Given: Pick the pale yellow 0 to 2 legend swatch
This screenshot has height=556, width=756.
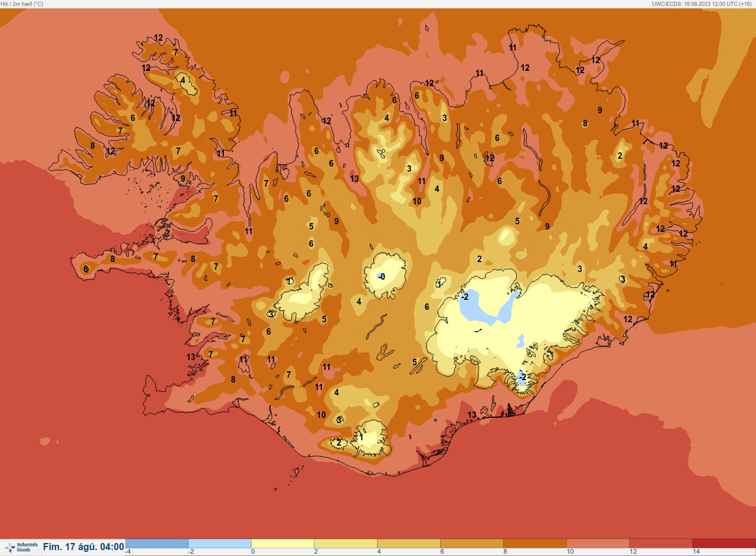Looking at the screenshot, I should pyautogui.click(x=283, y=544).
